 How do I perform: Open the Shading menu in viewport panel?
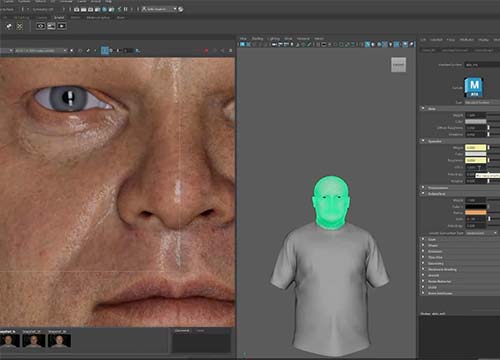coord(257,39)
